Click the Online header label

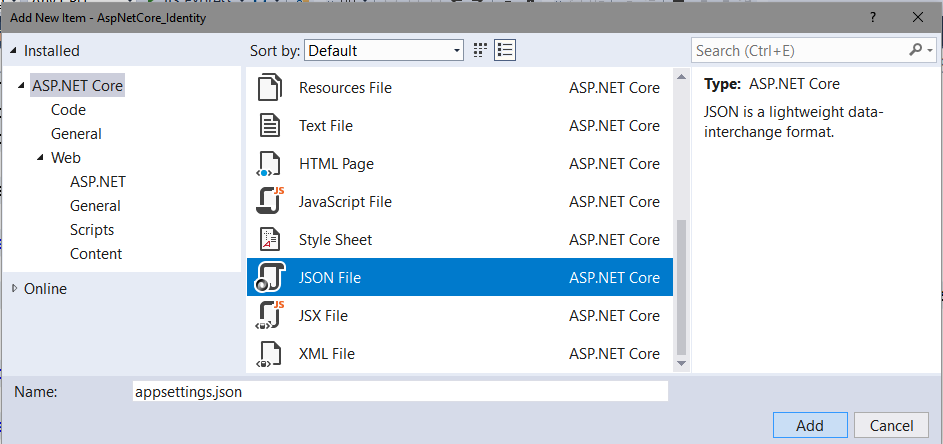45,289
